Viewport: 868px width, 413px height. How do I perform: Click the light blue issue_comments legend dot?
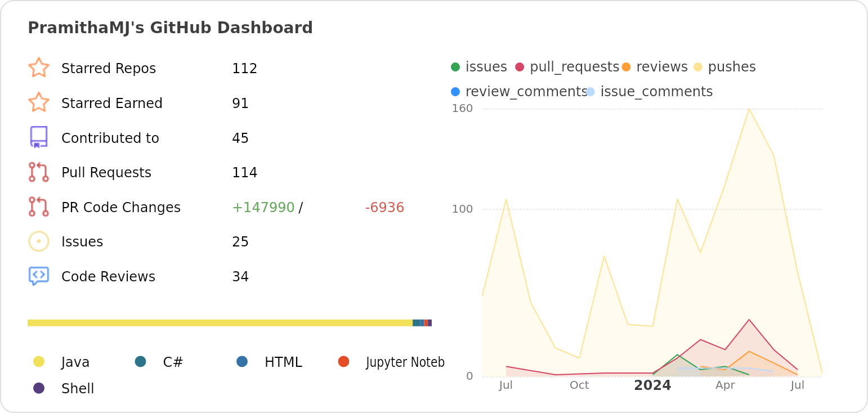tap(590, 91)
